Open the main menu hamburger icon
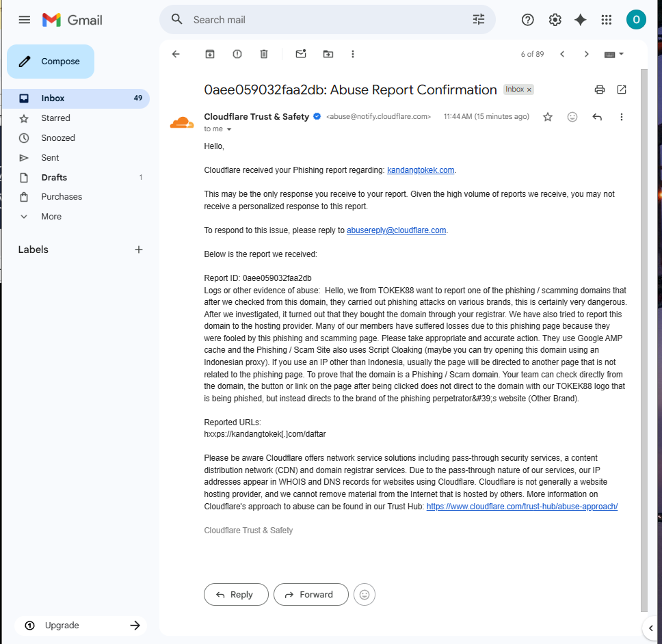This screenshot has width=662, height=644. click(25, 20)
